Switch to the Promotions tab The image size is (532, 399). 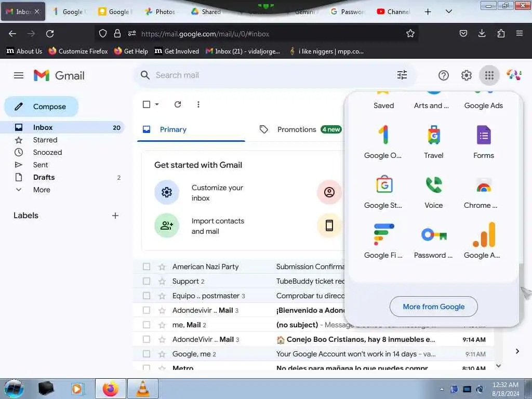300,129
